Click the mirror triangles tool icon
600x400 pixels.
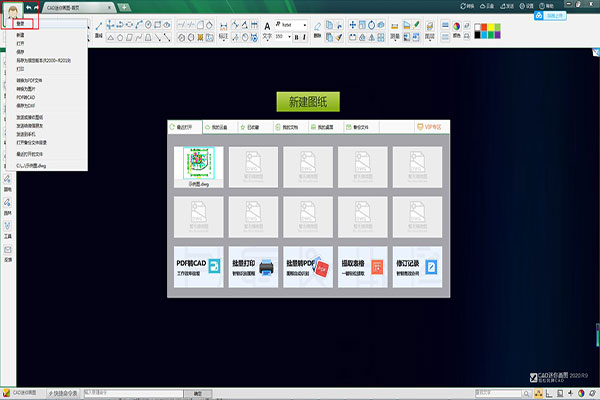click(x=371, y=38)
